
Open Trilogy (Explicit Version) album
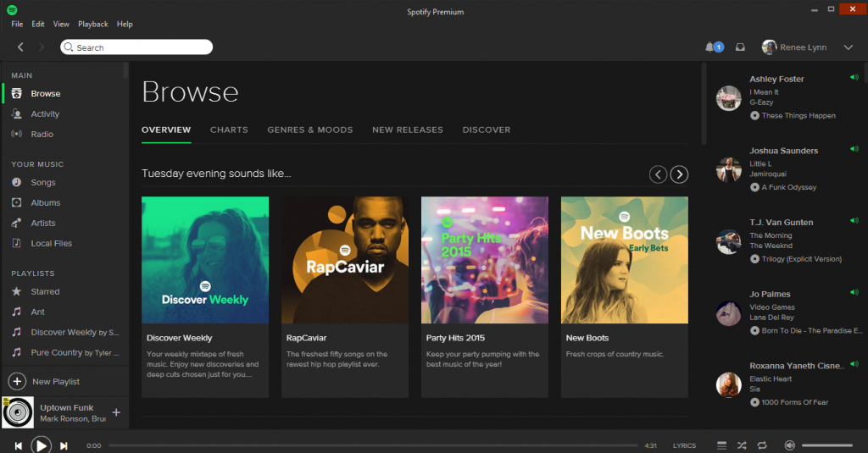tap(802, 259)
